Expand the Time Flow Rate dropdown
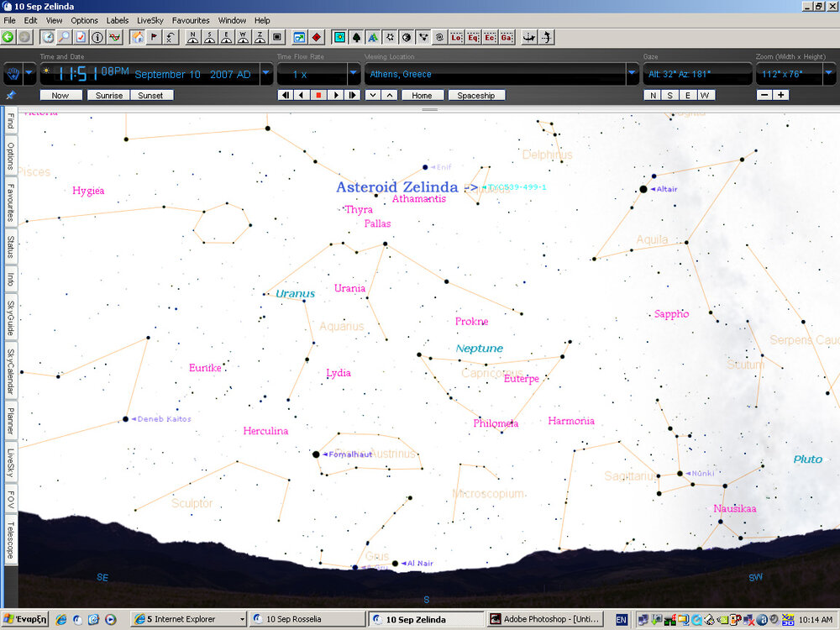 click(x=354, y=74)
